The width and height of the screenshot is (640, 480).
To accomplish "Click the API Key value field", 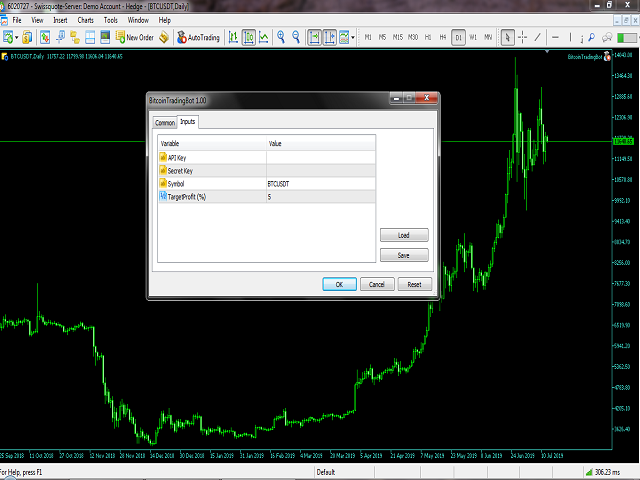I will click(321, 158).
